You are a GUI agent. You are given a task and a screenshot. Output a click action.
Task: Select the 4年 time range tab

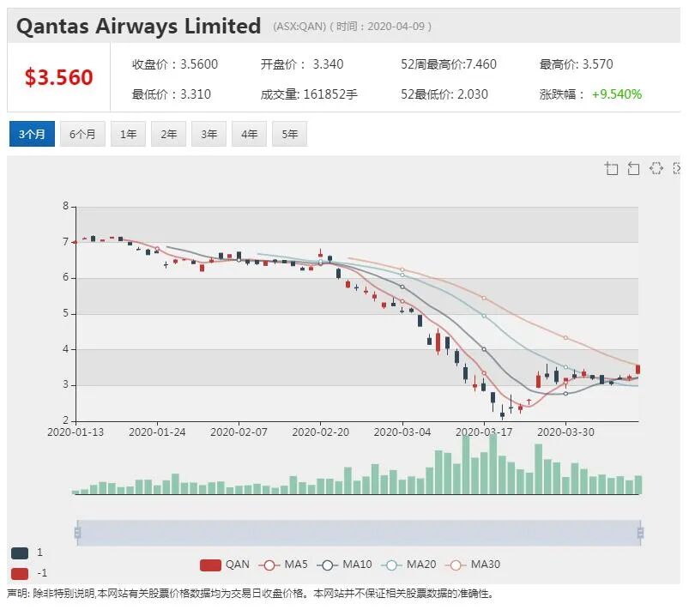click(x=249, y=134)
